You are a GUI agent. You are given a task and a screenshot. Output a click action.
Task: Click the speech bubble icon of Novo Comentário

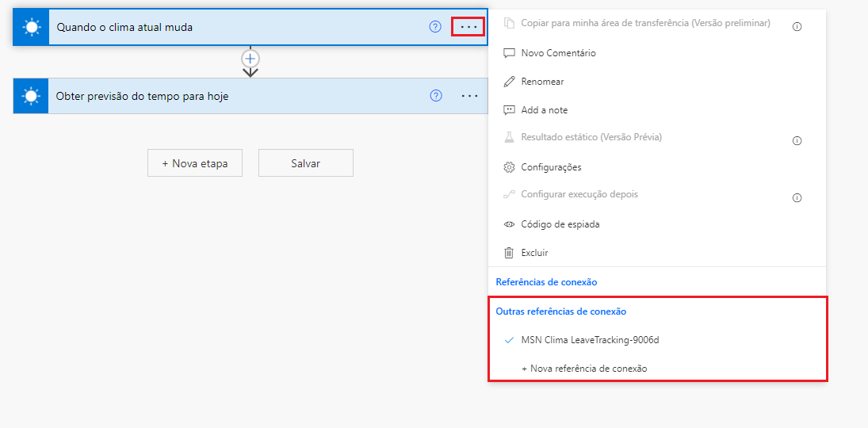[509, 53]
